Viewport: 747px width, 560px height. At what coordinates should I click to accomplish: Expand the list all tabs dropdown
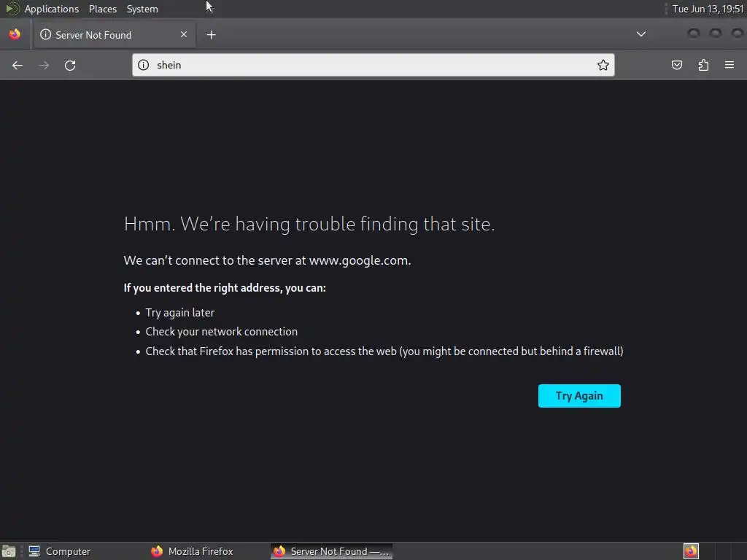[641, 34]
